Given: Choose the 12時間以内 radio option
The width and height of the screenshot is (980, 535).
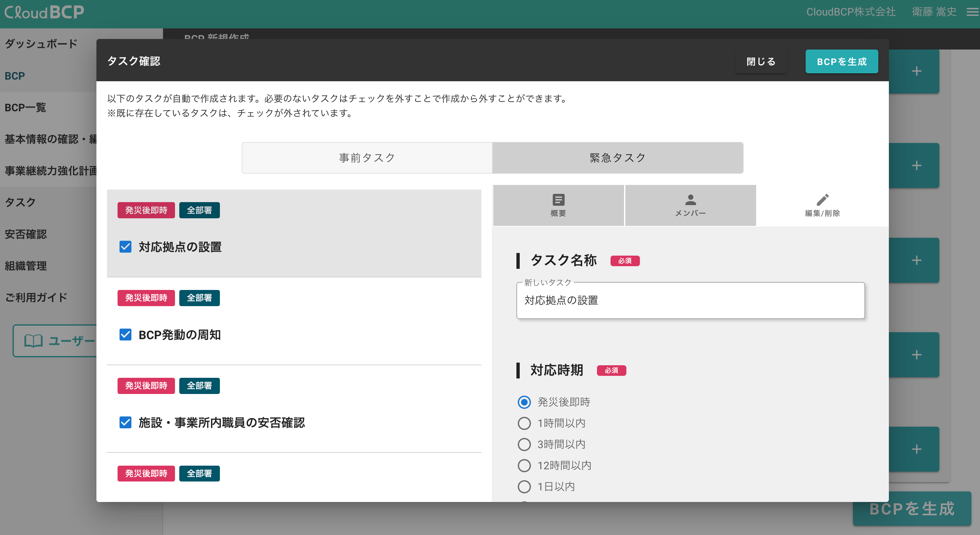Looking at the screenshot, I should pos(524,465).
